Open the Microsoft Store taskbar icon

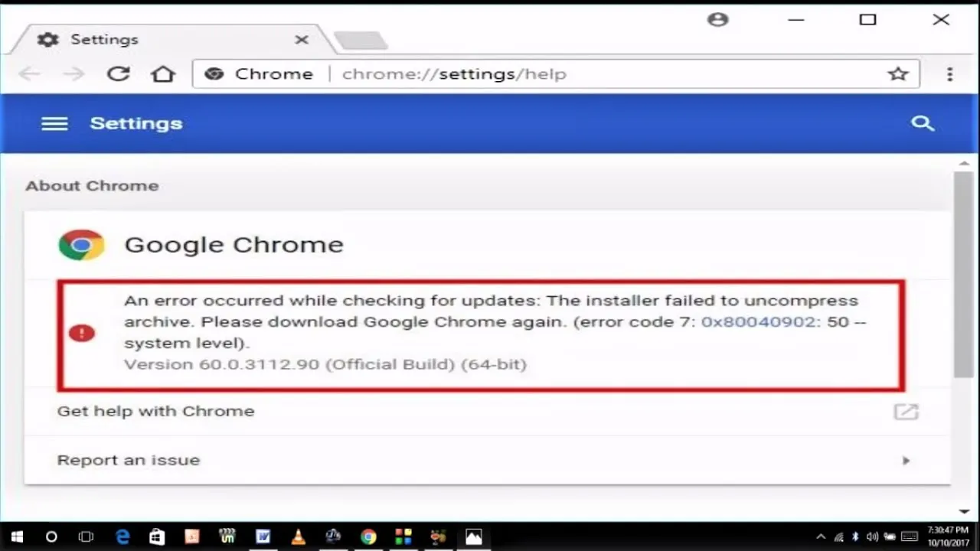pos(157,537)
